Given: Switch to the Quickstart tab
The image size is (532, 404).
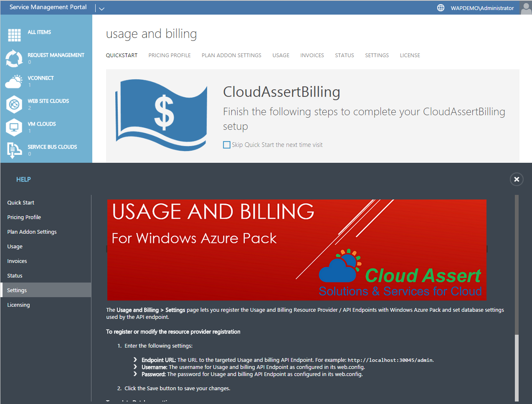Looking at the screenshot, I should pyautogui.click(x=122, y=55).
